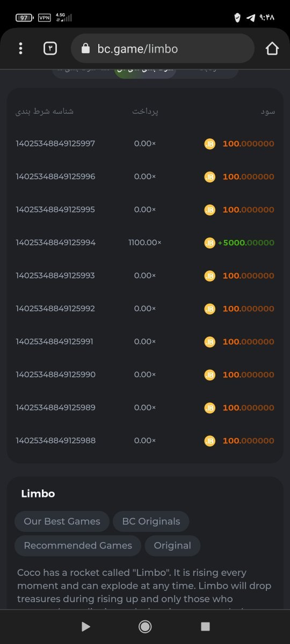Image resolution: width=290 pixels, height=644 pixels.
Task: Tap the lock icon beside bc.game URL
Action: 85,49
